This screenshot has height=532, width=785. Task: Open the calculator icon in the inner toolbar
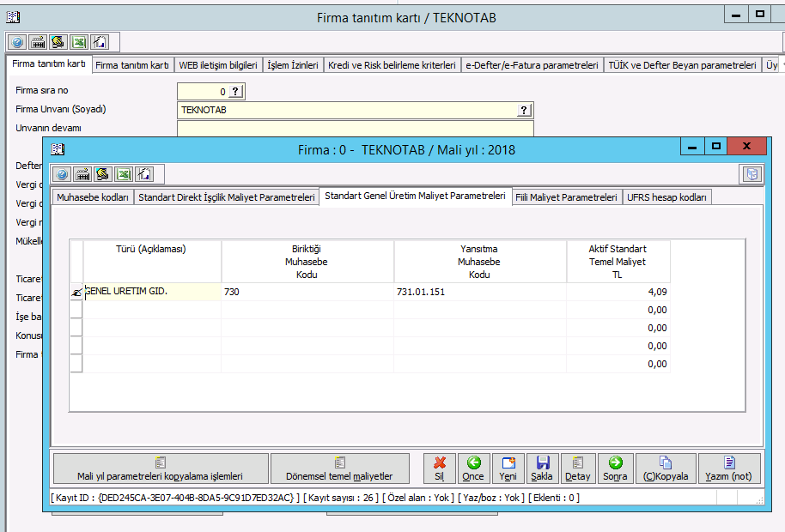(82, 174)
